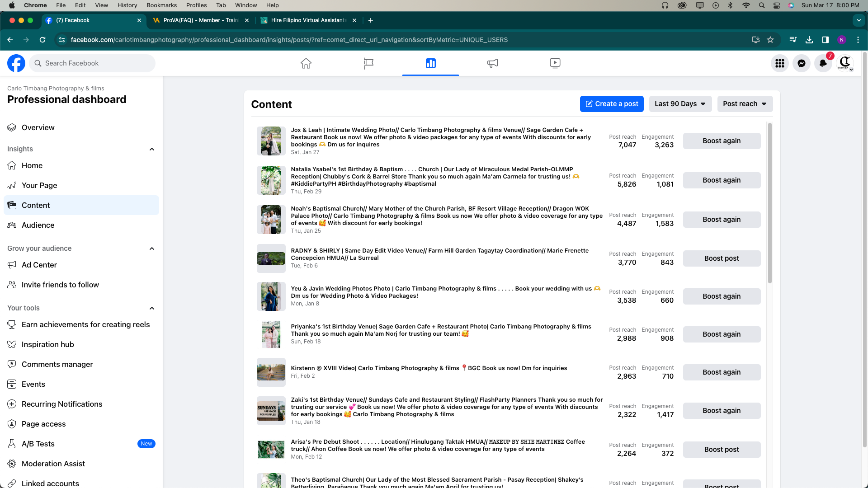Bookmark this page with the star icon
Image resolution: width=868 pixels, height=488 pixels.
(770, 40)
